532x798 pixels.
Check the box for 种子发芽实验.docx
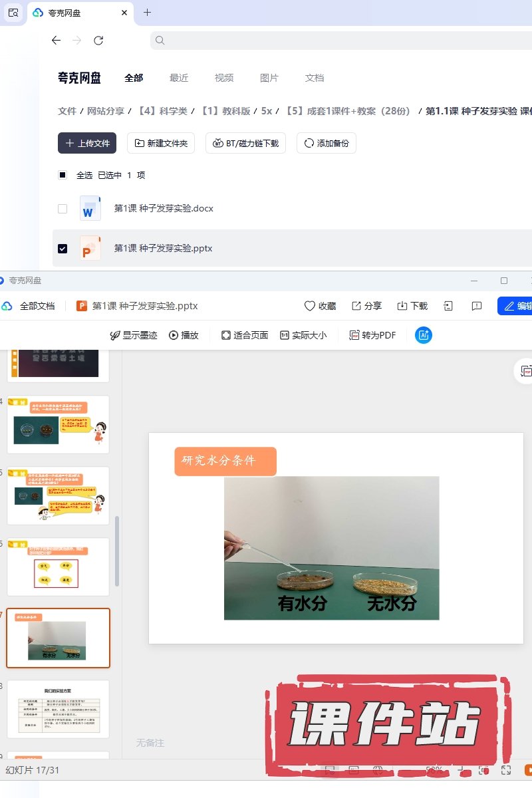tap(63, 209)
